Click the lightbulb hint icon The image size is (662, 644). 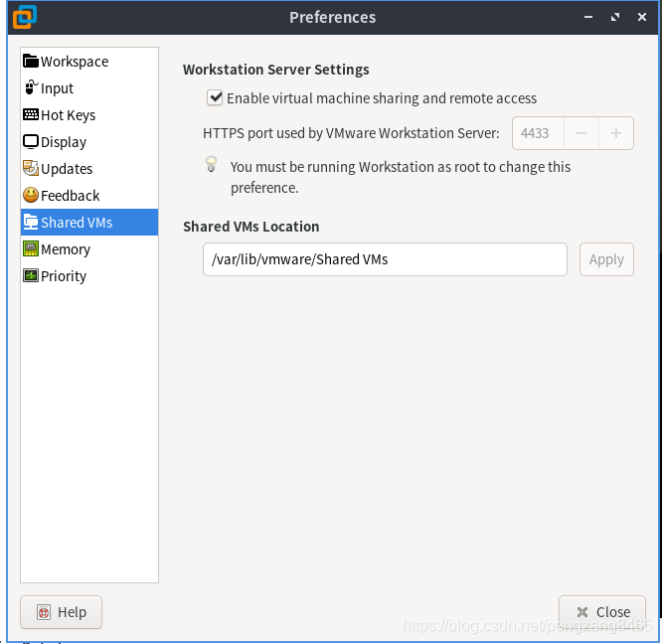point(211,165)
